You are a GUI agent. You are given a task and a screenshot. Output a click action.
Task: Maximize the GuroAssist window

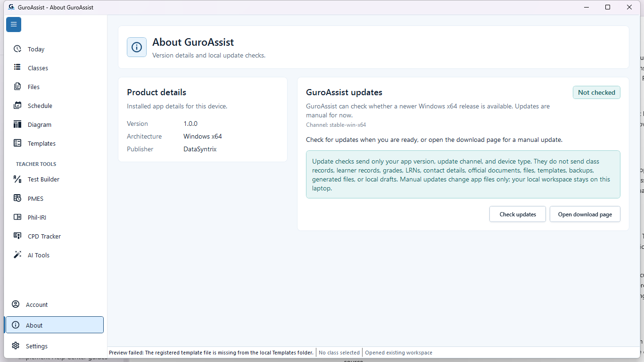[608, 7]
